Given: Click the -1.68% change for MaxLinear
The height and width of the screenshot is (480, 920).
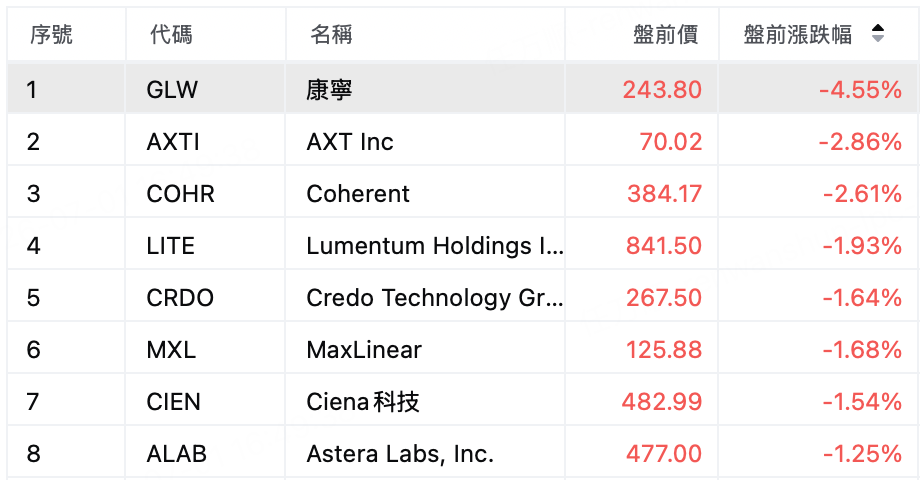Looking at the screenshot, I should tap(862, 350).
